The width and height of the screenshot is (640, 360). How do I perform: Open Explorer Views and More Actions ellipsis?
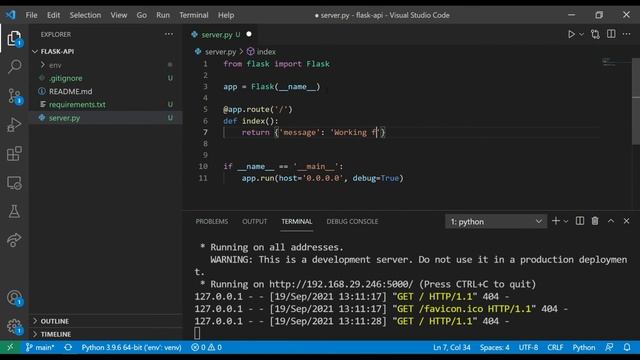(169, 34)
